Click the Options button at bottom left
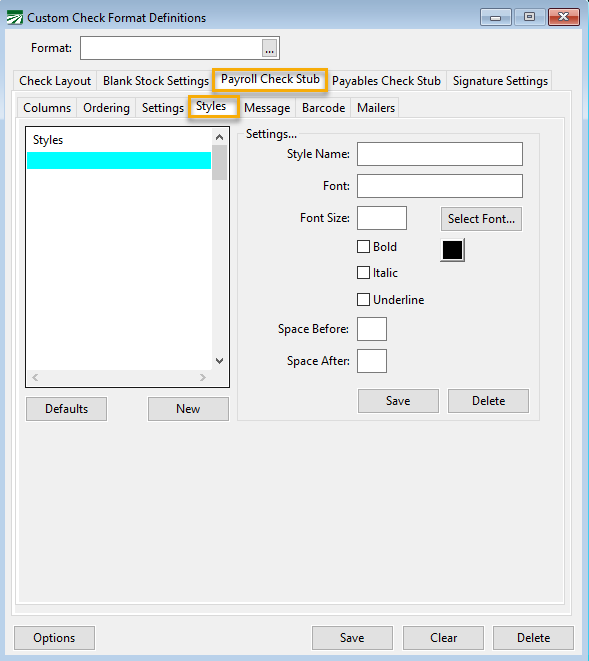The width and height of the screenshot is (589, 661). tap(54, 638)
